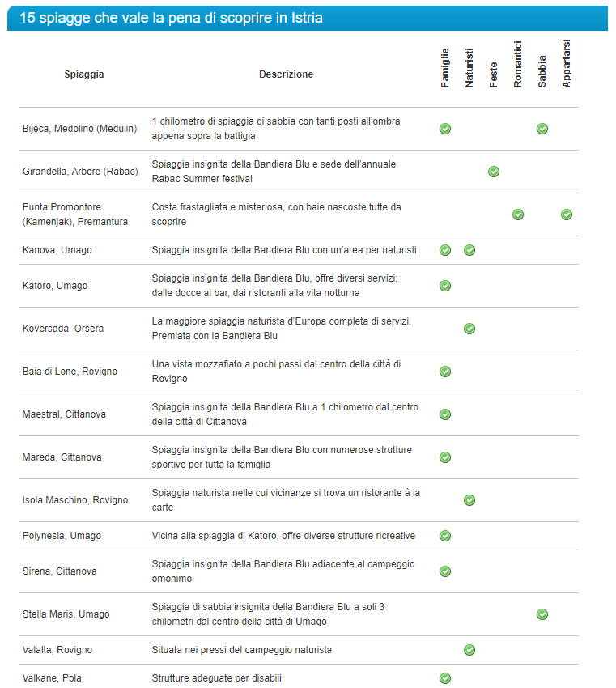
Task: Click the Spiaggia column header
Action: [84, 74]
